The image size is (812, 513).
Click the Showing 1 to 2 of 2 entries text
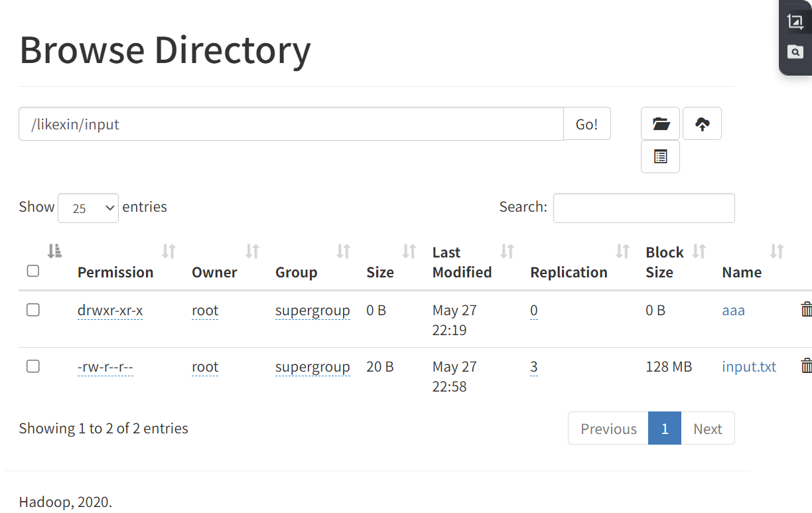(x=103, y=429)
